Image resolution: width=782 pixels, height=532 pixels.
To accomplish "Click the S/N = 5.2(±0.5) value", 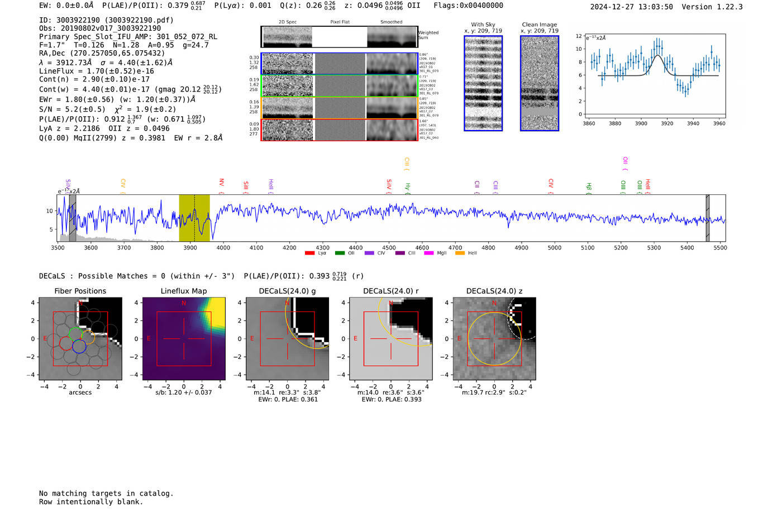I will [x=72, y=109].
